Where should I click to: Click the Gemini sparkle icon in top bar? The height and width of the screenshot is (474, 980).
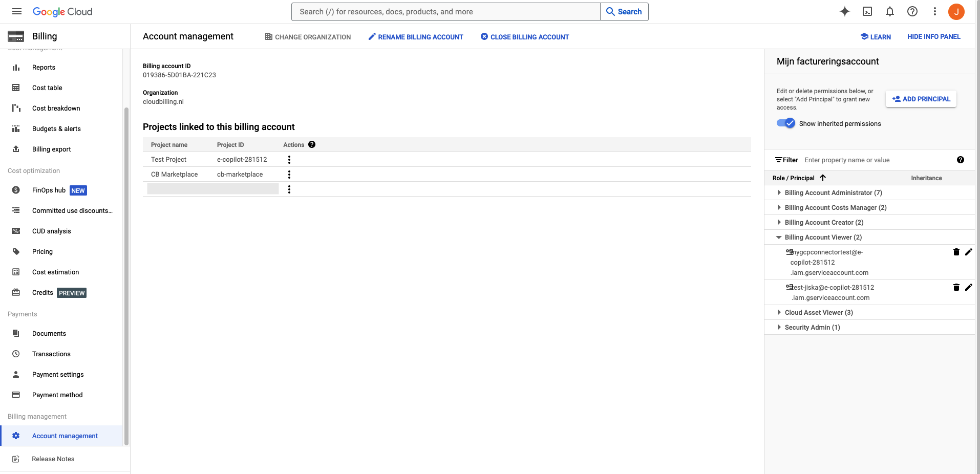(x=844, y=11)
